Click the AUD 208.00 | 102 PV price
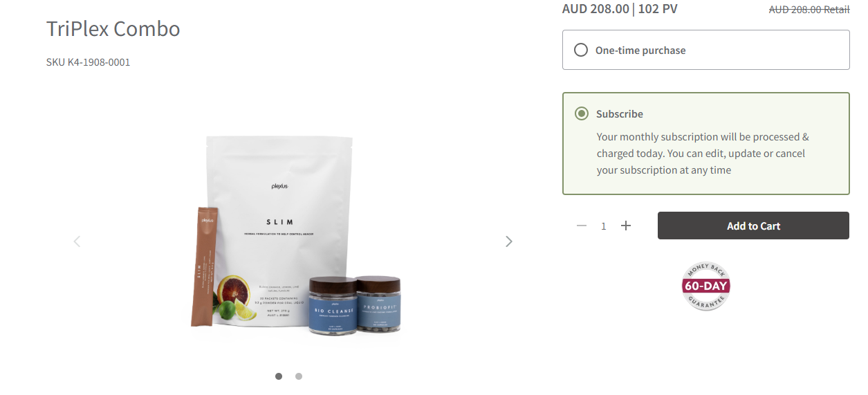The height and width of the screenshot is (395, 868). [x=620, y=9]
